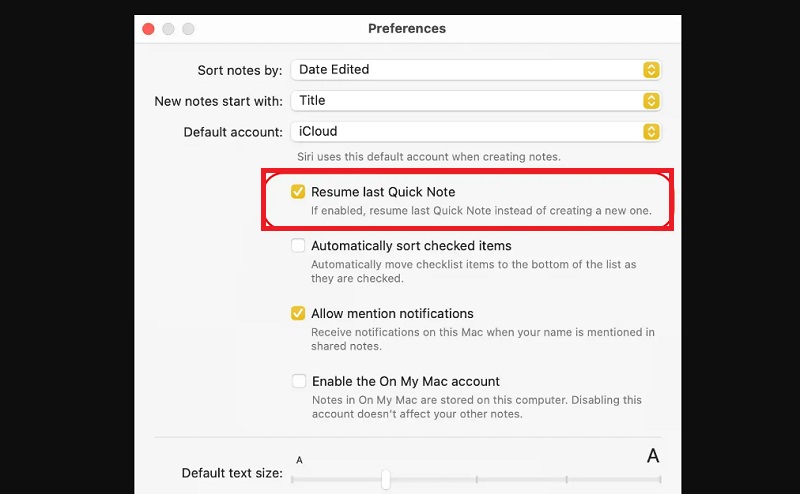The image size is (800, 494).
Task: Open the Default account iCloud dropdown
Action: 475,132
